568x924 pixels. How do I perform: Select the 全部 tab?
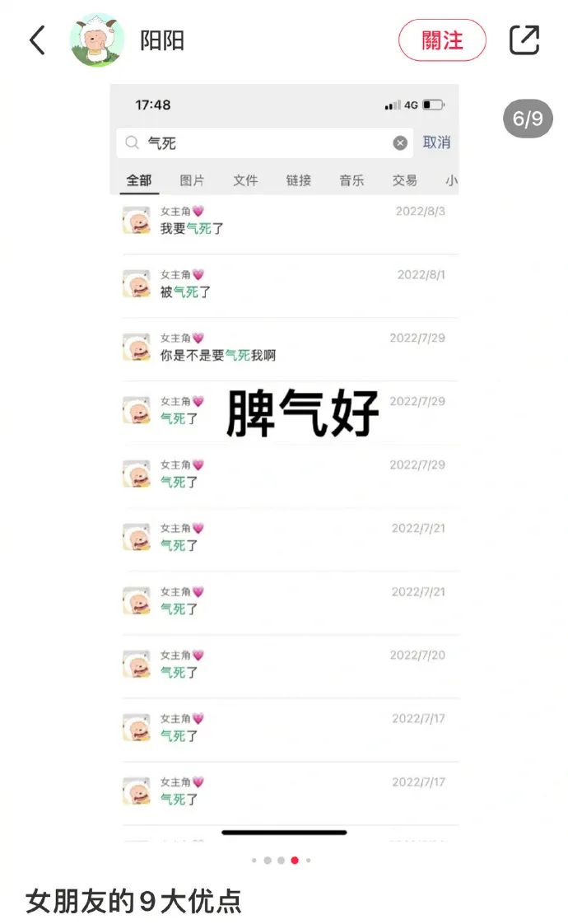(x=139, y=180)
